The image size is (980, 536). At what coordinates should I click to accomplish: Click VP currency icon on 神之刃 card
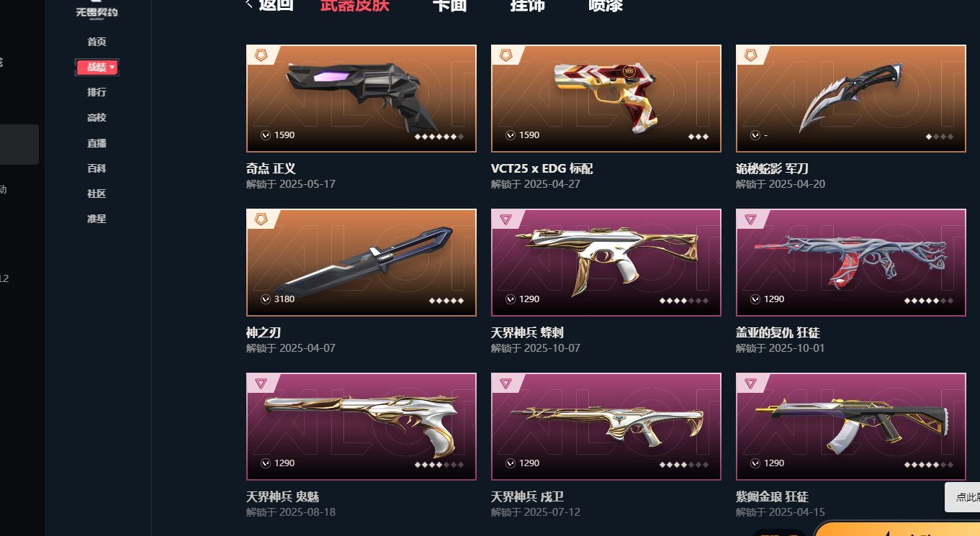coord(266,299)
